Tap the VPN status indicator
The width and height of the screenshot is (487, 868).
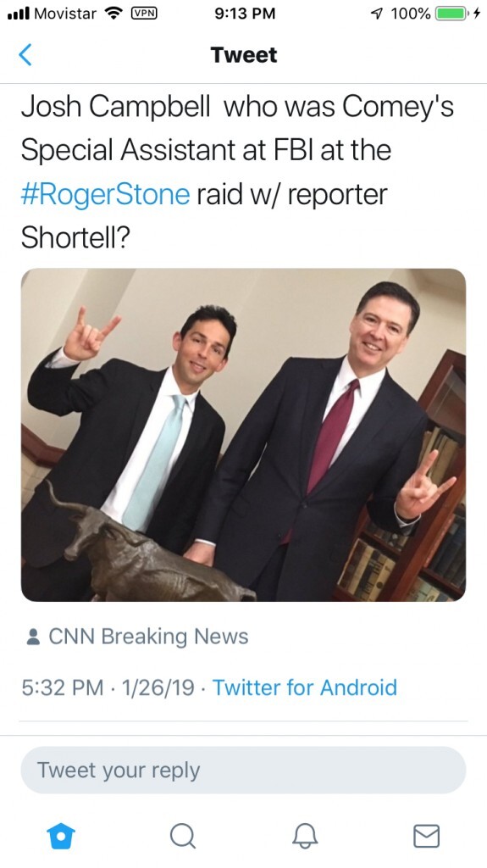[144, 14]
